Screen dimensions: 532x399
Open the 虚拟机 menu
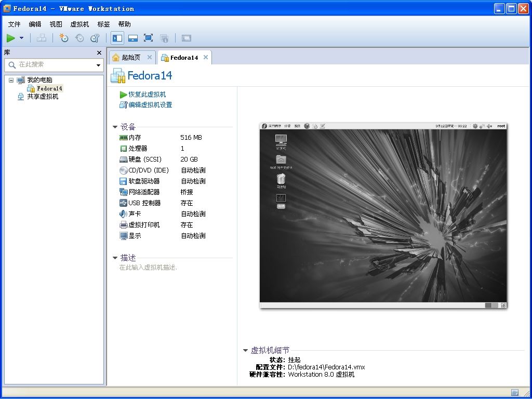[x=79, y=24]
